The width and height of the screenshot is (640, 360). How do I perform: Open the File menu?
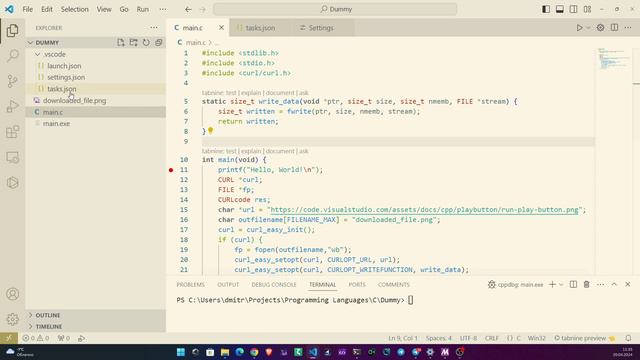pyautogui.click(x=28, y=9)
